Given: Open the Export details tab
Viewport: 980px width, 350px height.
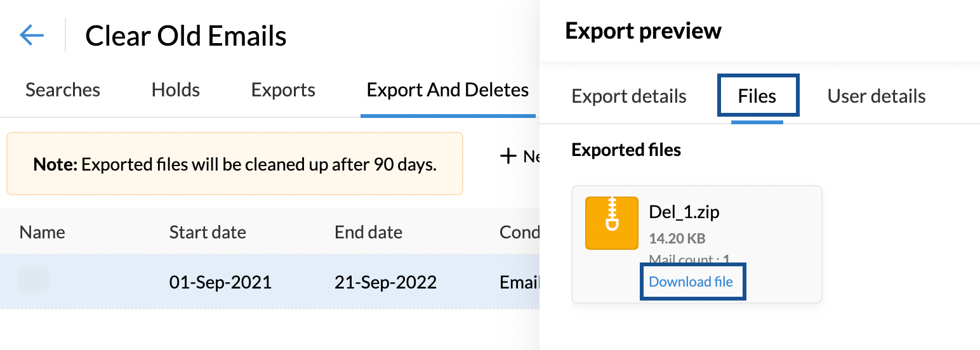Looking at the screenshot, I should pos(629,96).
